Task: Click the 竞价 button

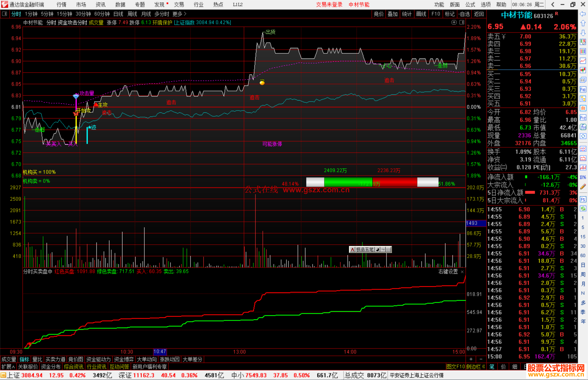Action: [x=378, y=14]
